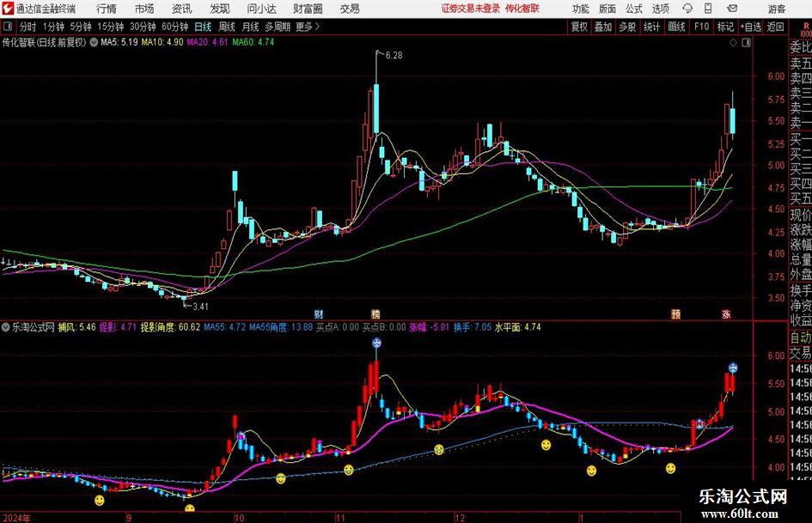Click the MA60: 4.74 indicator value
812x523 pixels.
[253, 42]
